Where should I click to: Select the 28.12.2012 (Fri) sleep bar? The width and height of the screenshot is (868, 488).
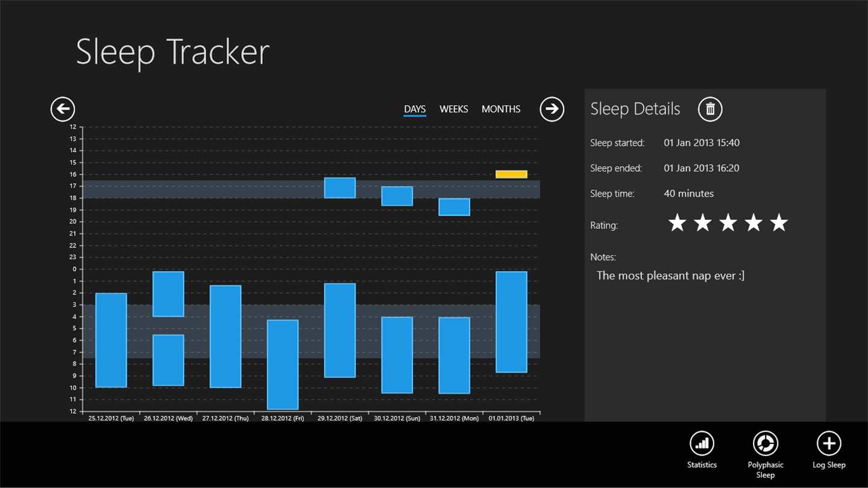pyautogui.click(x=283, y=364)
